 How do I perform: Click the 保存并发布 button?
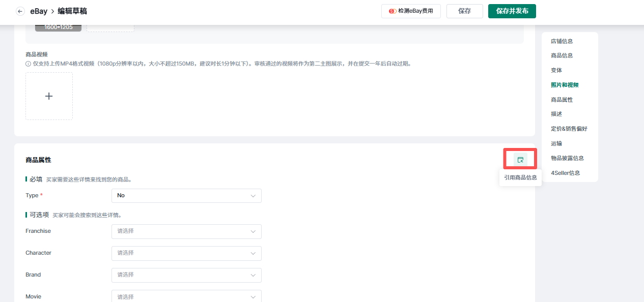pos(512,11)
